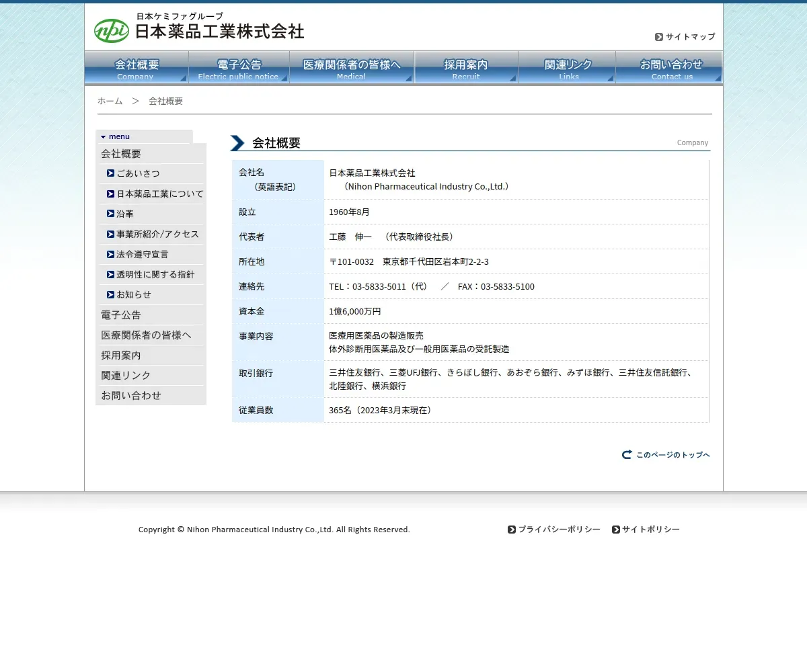Click the 所在地 table header cell
807x672 pixels.
click(278, 261)
